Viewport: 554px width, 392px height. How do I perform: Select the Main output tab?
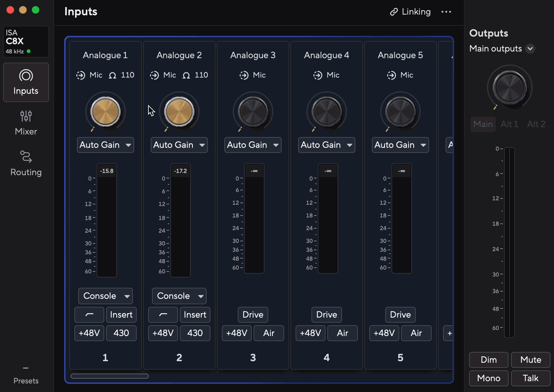click(483, 124)
